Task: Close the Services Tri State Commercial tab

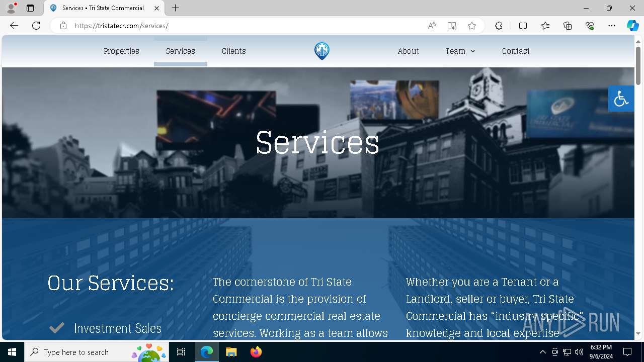Action: tap(156, 8)
